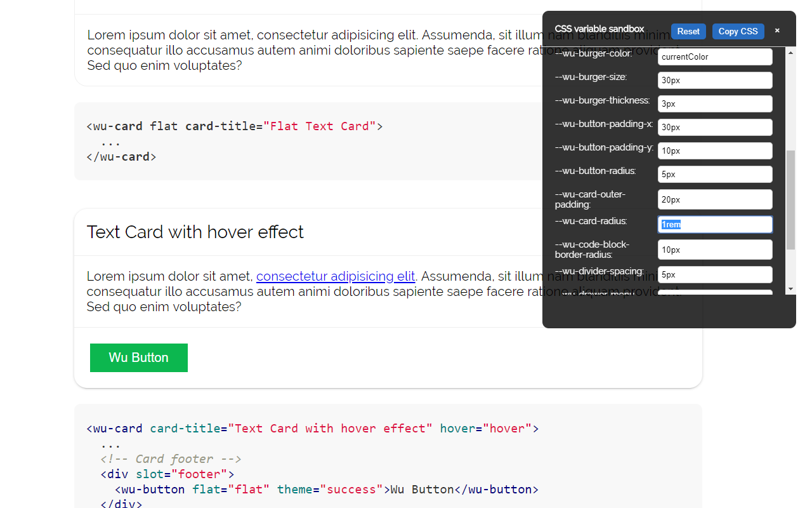
Task: Click the --wu-code-block-border-radius label
Action: coord(593,250)
